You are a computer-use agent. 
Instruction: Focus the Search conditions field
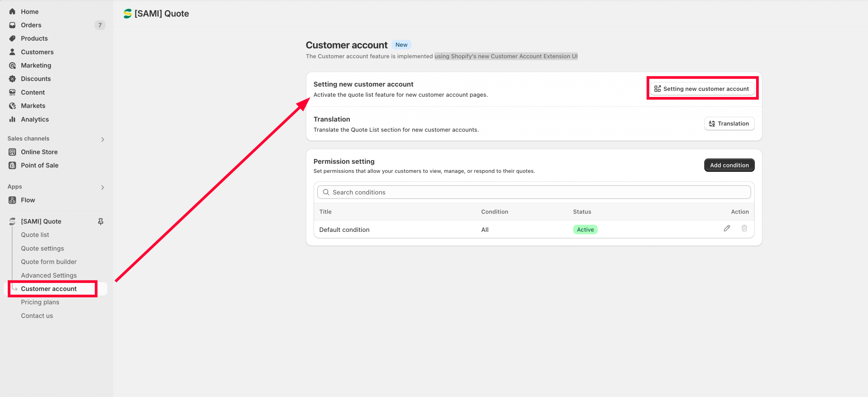(534, 192)
